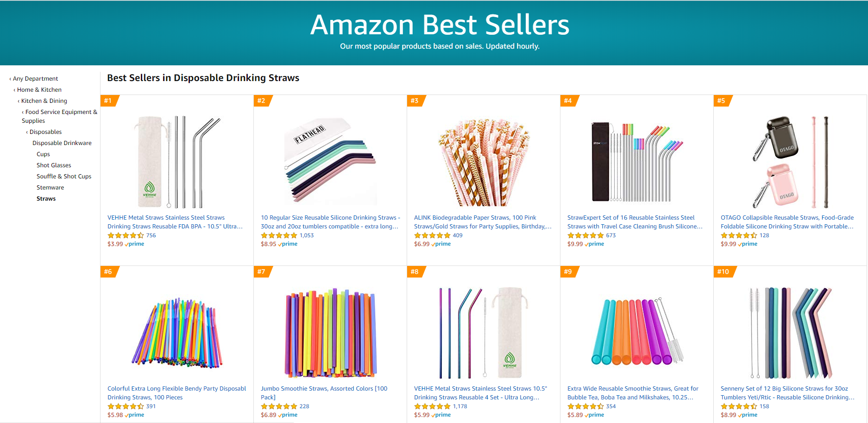Viewport: 868px width, 423px height.
Task: Select the Souffle & Shot Cups category
Action: tap(64, 177)
